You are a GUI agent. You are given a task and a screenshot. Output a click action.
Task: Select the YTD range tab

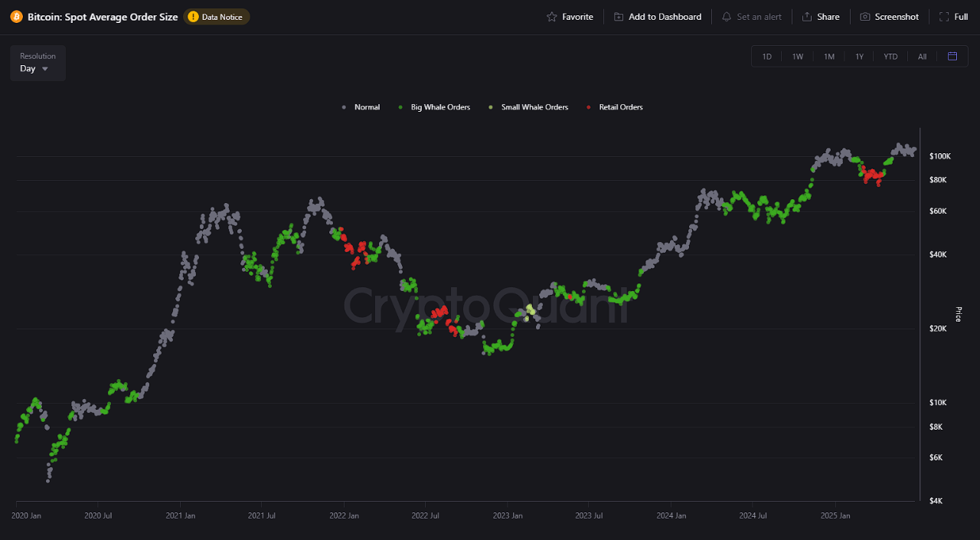click(x=890, y=56)
